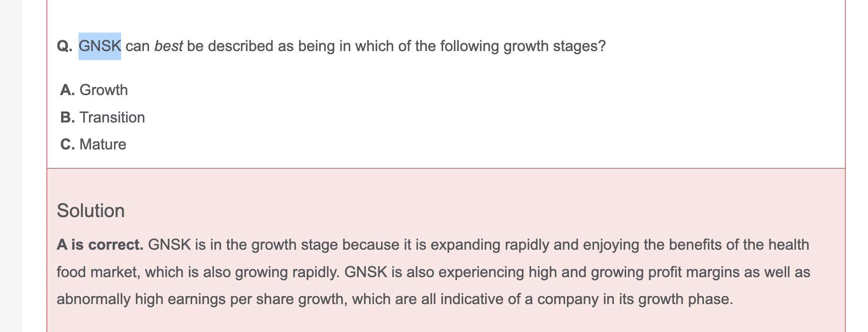Select answer option C. Mature

[x=93, y=144]
